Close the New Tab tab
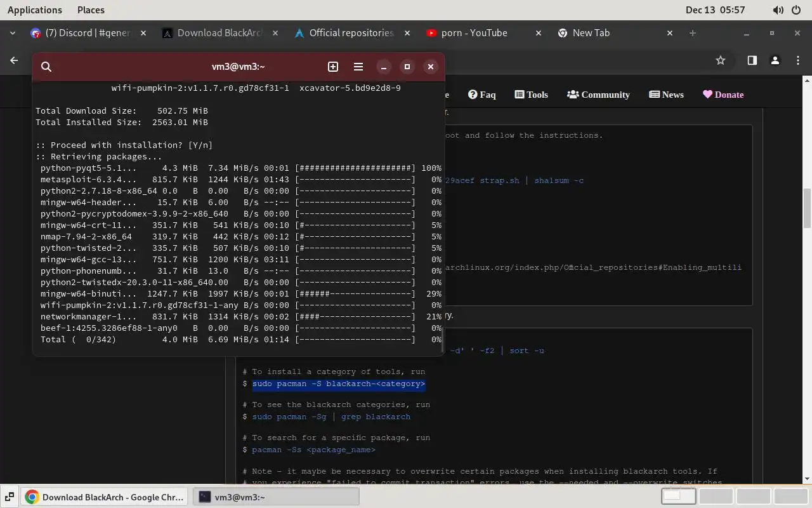This screenshot has height=508, width=812. coord(671,33)
